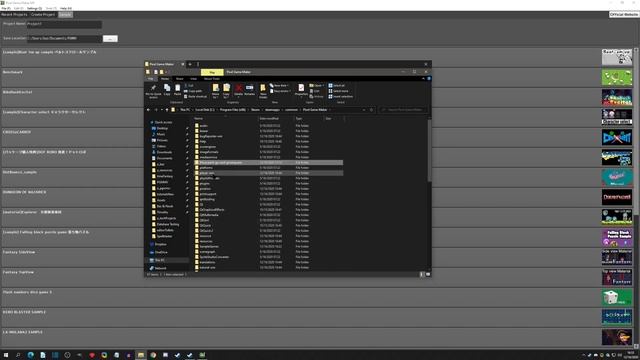Viewport: 640px width, 360px height.
Task: Select Downloads in Explorer sidebar
Action: (x=164, y=152)
